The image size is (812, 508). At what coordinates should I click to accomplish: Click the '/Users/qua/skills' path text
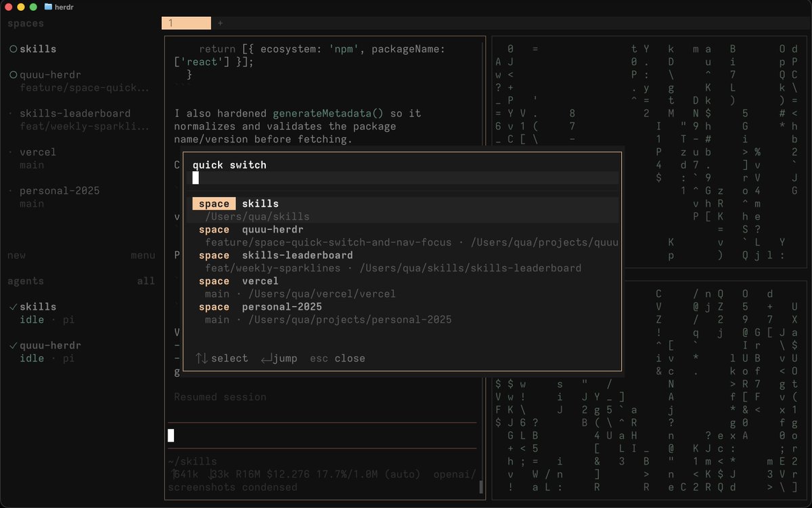[x=257, y=216]
